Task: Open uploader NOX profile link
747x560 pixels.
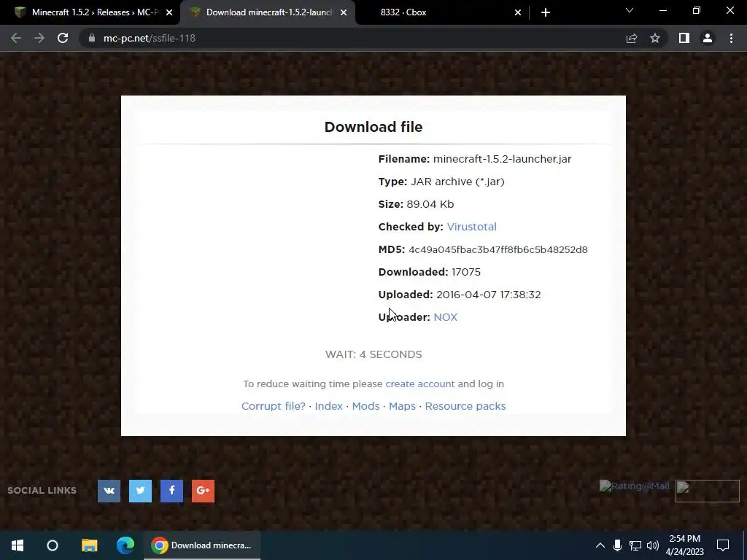Action: click(x=446, y=317)
